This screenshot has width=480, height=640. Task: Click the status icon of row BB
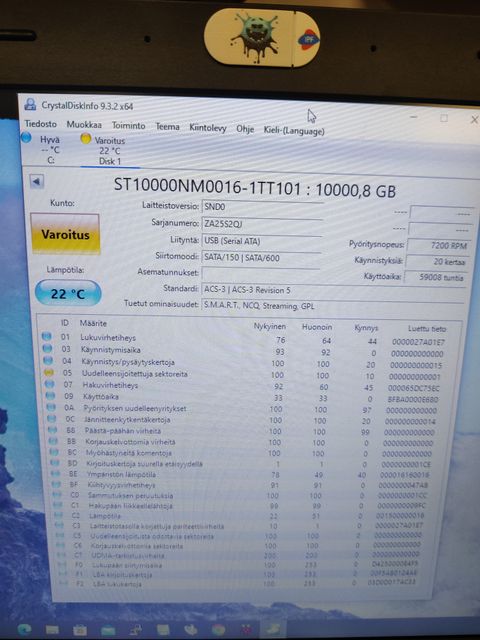[53, 441]
